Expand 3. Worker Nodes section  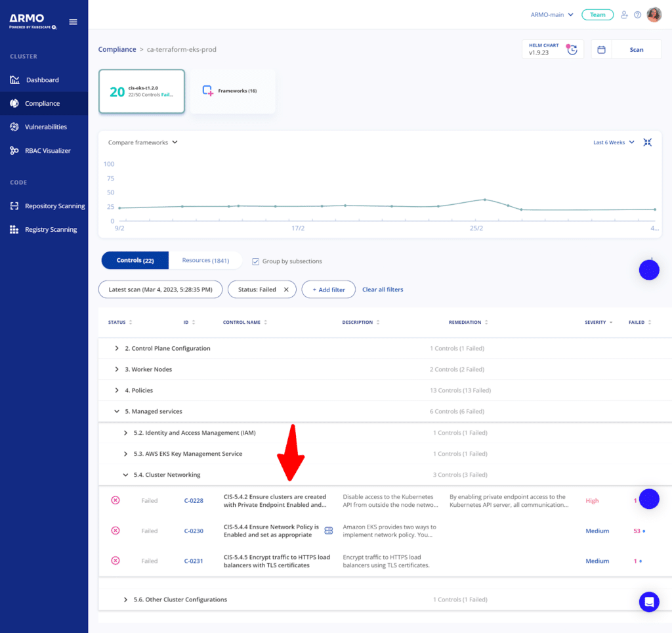coord(117,369)
